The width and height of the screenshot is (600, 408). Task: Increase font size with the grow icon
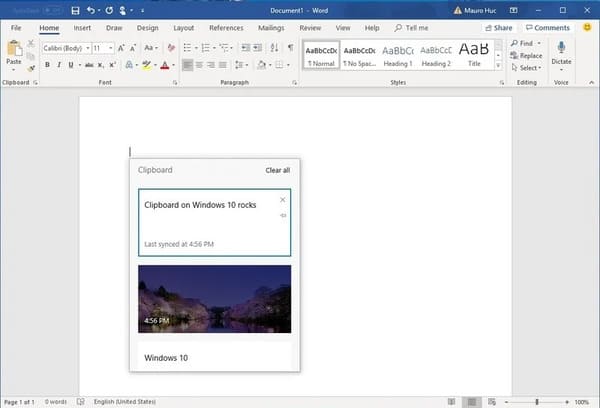click(x=121, y=48)
